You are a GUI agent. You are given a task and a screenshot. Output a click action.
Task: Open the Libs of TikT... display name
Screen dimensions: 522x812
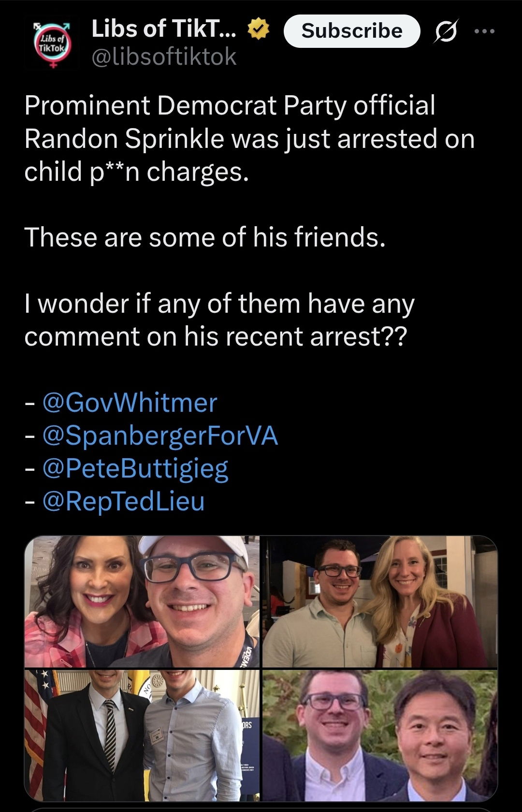coord(163,29)
